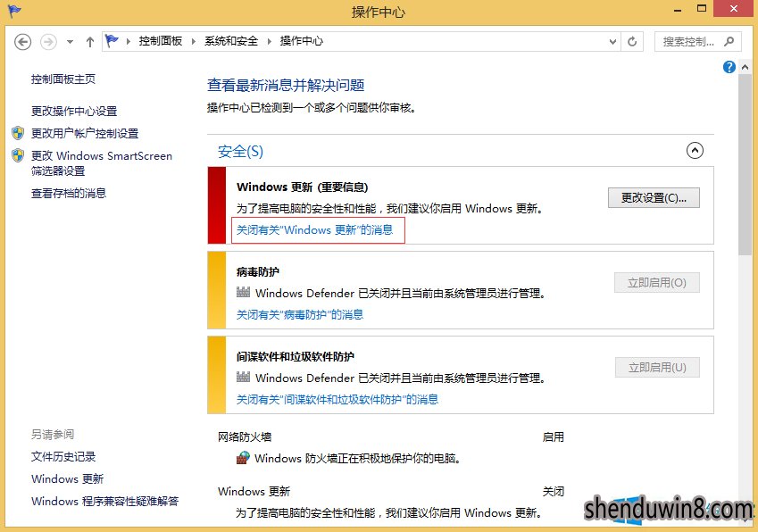Open the recent locations dropdown arrow

click(x=71, y=42)
